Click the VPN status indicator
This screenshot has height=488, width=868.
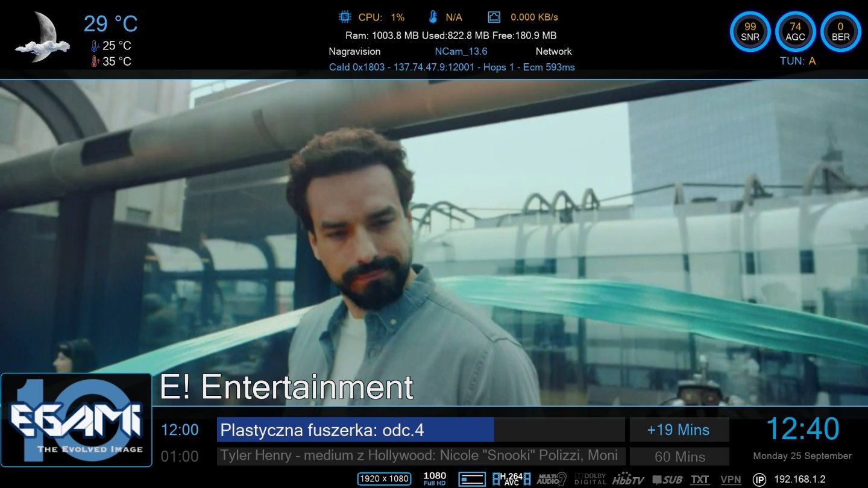click(731, 480)
